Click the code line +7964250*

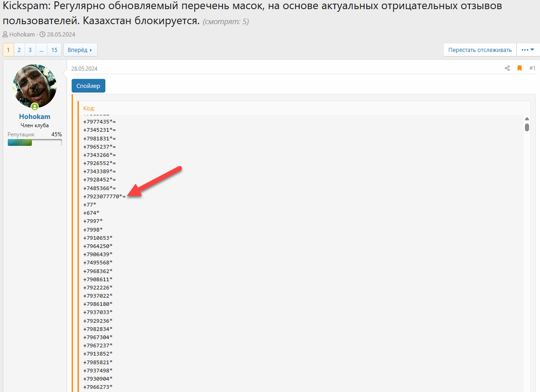98,246
